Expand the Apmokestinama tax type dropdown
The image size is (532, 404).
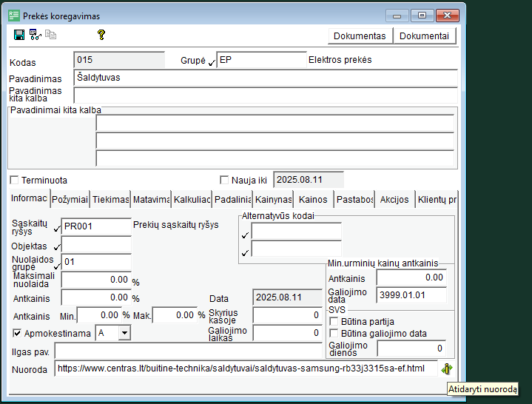tap(124, 334)
